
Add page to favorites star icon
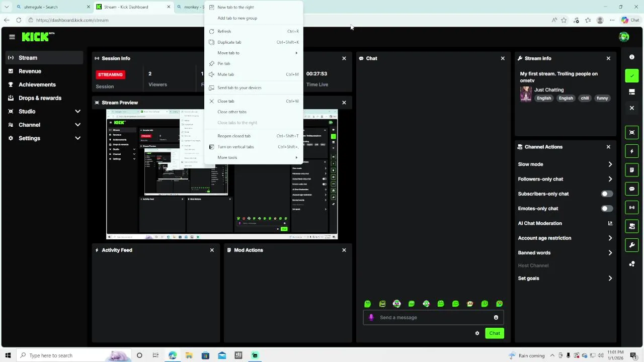pos(564,20)
